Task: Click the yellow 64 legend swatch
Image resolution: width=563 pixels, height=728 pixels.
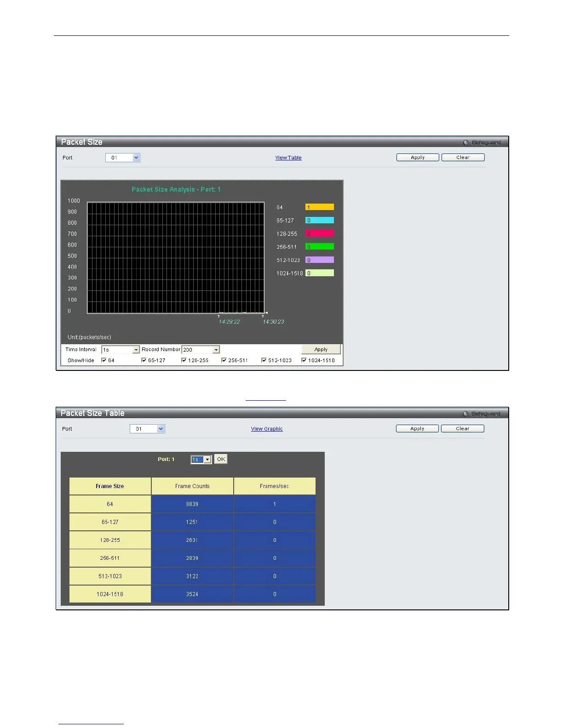Action: coord(320,207)
